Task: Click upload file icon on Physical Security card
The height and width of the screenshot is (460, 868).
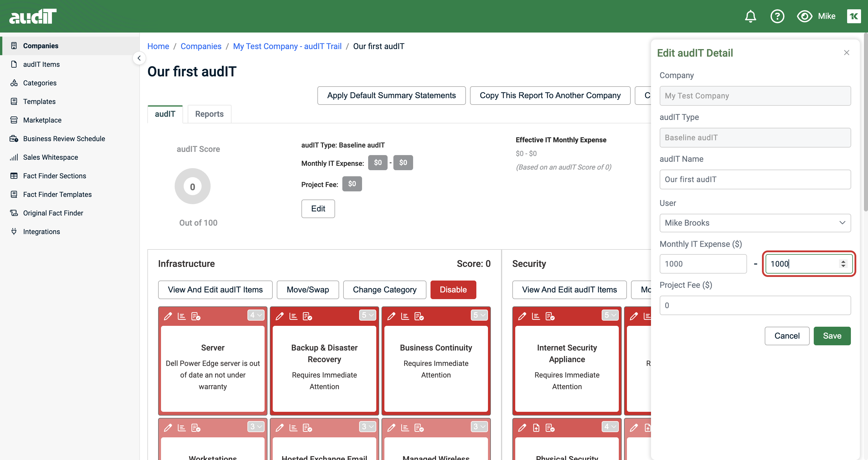Action: (536, 428)
